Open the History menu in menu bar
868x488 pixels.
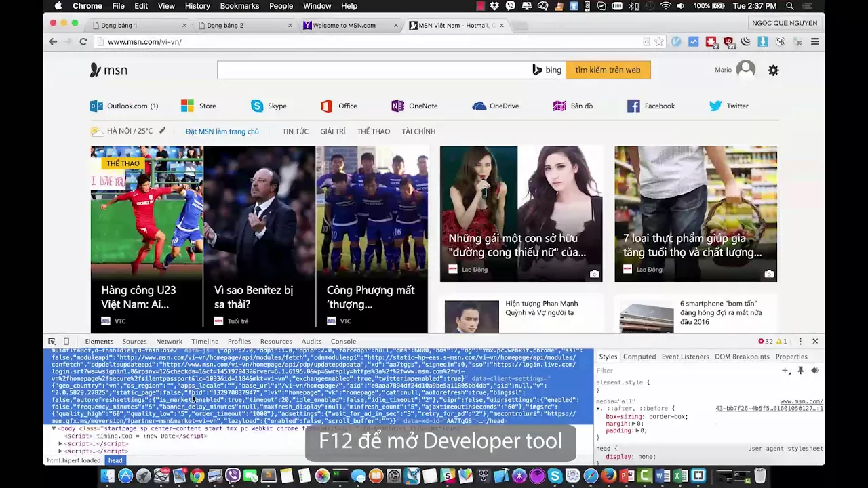pos(197,6)
